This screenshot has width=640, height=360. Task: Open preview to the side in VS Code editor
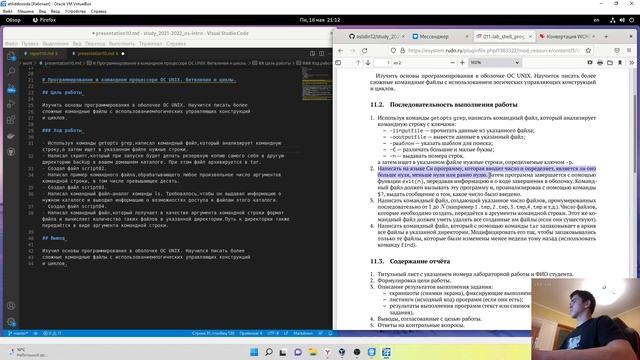point(313,53)
